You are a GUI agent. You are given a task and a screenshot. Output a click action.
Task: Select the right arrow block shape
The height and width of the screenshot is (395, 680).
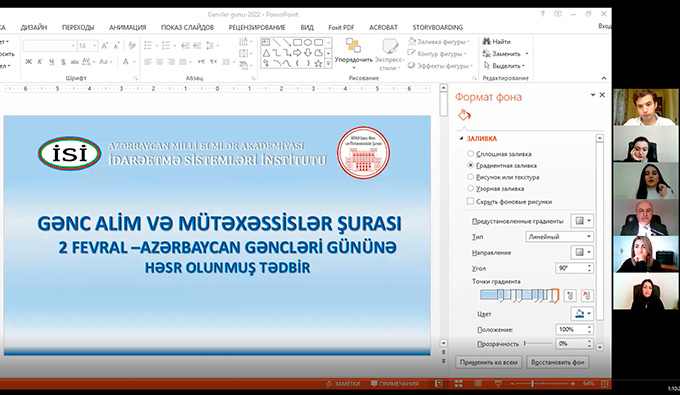pos(298,53)
